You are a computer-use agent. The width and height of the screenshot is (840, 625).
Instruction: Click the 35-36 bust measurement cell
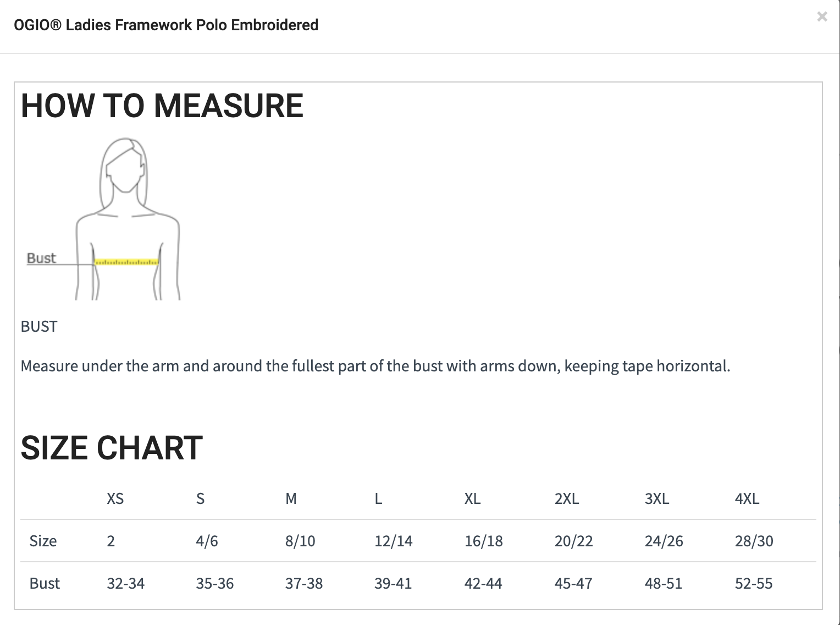click(214, 583)
